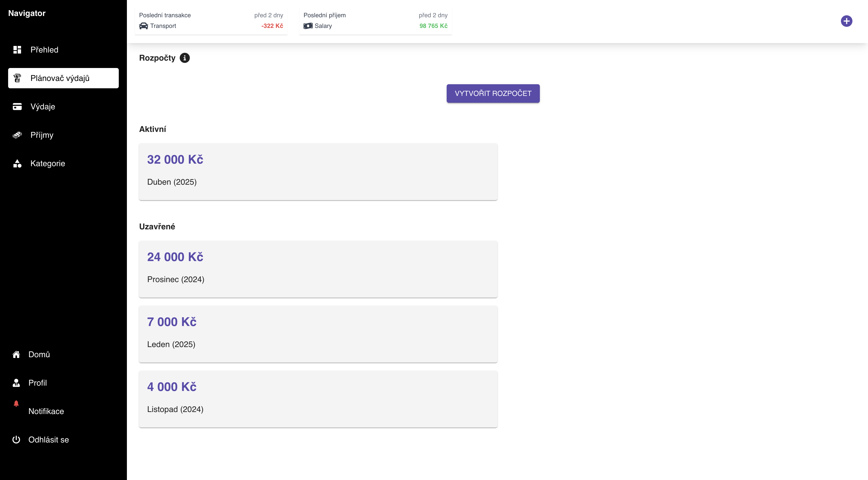Click the purple plus add icon

coord(846,21)
